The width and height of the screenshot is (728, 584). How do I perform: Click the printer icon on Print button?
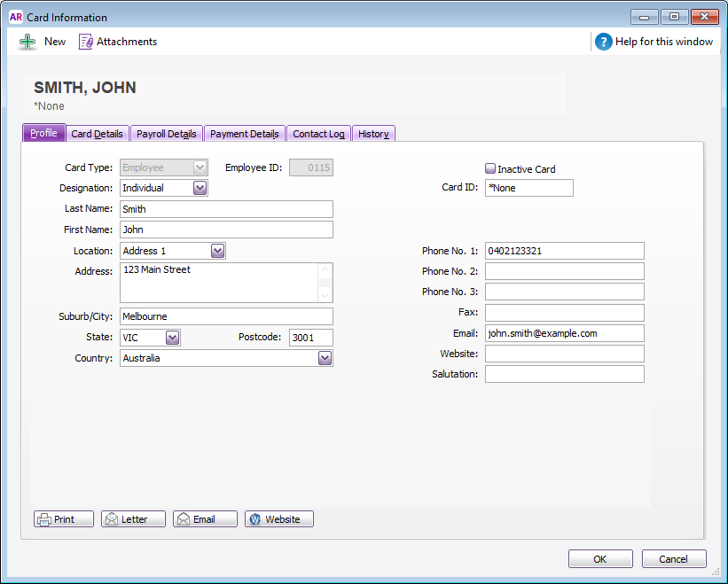tap(44, 519)
